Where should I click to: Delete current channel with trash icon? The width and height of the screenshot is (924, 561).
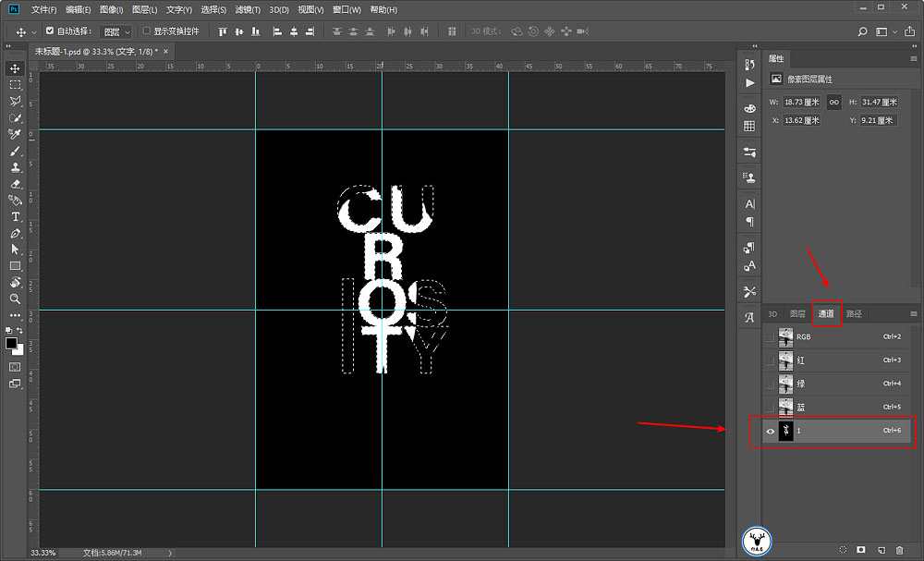(x=899, y=550)
